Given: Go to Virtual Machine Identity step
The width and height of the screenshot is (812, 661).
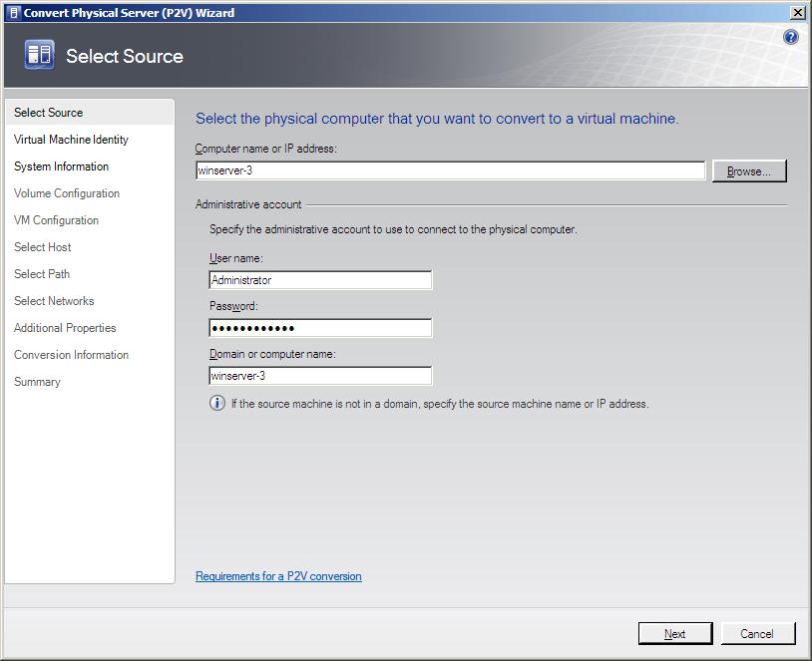Looking at the screenshot, I should (71, 140).
